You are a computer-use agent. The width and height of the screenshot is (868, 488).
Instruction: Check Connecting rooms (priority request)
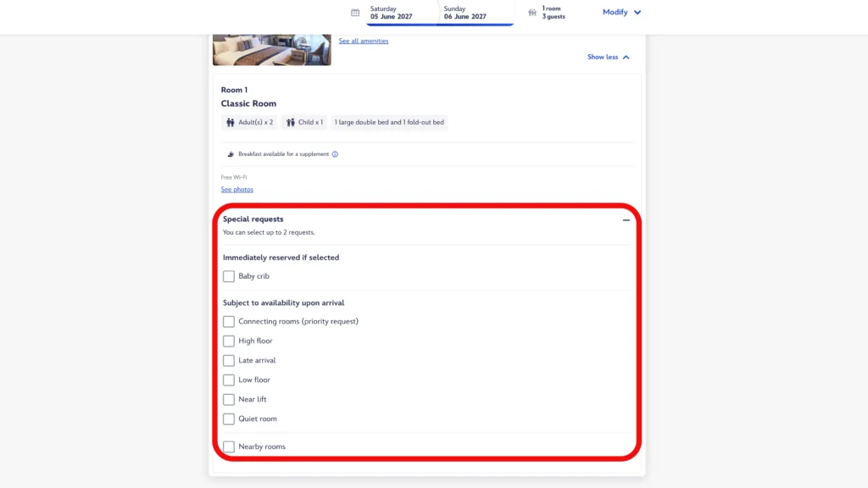(x=229, y=321)
